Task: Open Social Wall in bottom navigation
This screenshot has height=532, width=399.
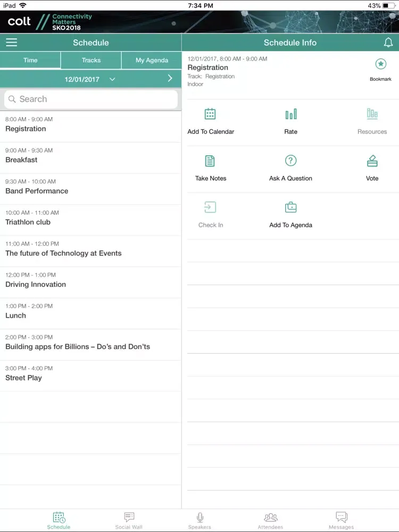Action: click(x=129, y=520)
